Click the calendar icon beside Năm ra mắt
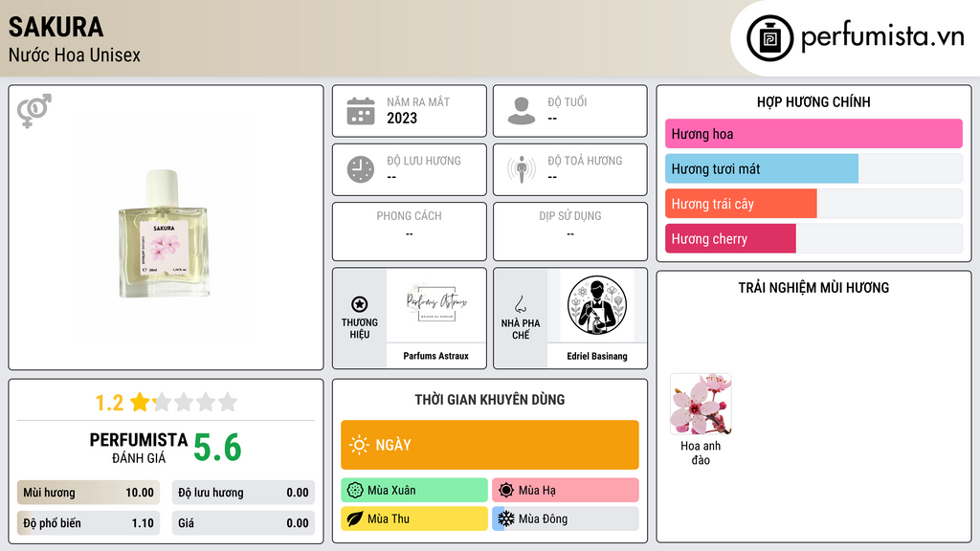Viewport: 980px width, 551px height. pyautogui.click(x=361, y=111)
